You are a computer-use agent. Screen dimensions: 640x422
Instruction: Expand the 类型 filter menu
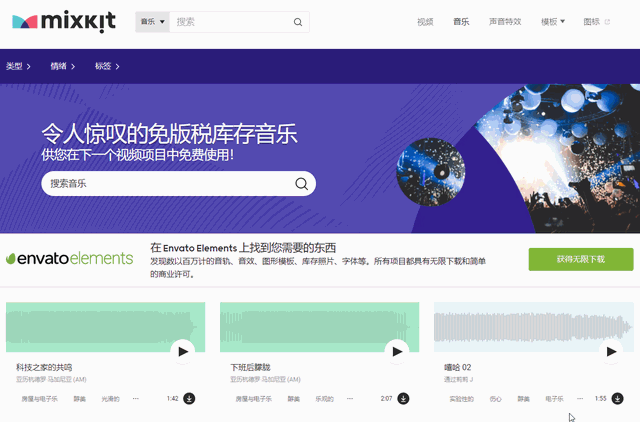click(x=18, y=66)
